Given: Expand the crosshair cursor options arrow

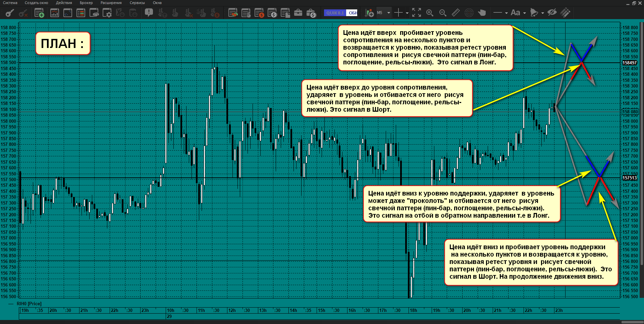Looking at the screenshot, I should click(407, 13).
